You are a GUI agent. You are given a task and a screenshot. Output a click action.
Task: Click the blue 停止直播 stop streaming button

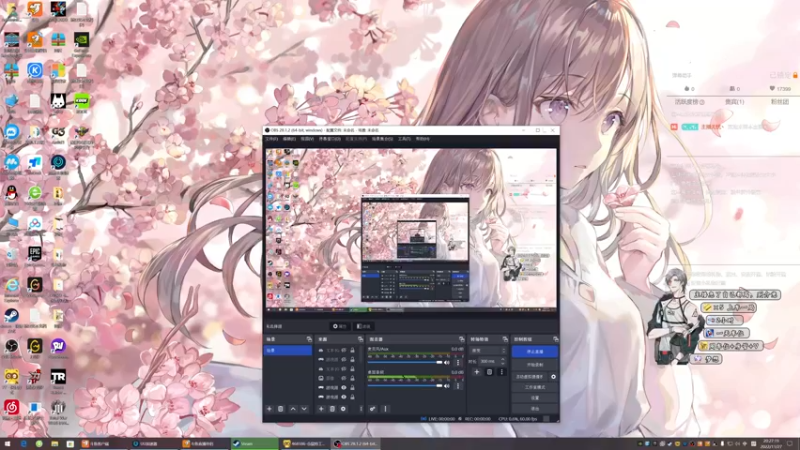535,352
